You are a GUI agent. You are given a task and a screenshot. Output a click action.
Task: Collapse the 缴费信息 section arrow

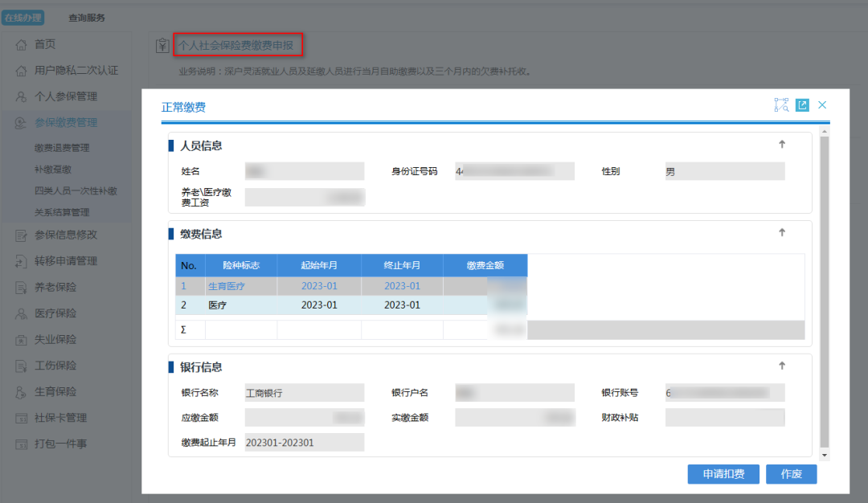click(782, 232)
